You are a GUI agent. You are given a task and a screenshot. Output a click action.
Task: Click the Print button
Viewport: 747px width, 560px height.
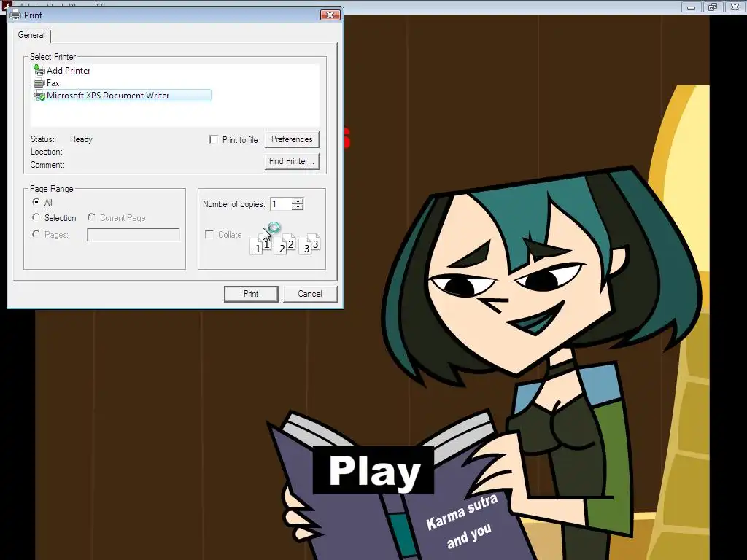click(x=251, y=294)
